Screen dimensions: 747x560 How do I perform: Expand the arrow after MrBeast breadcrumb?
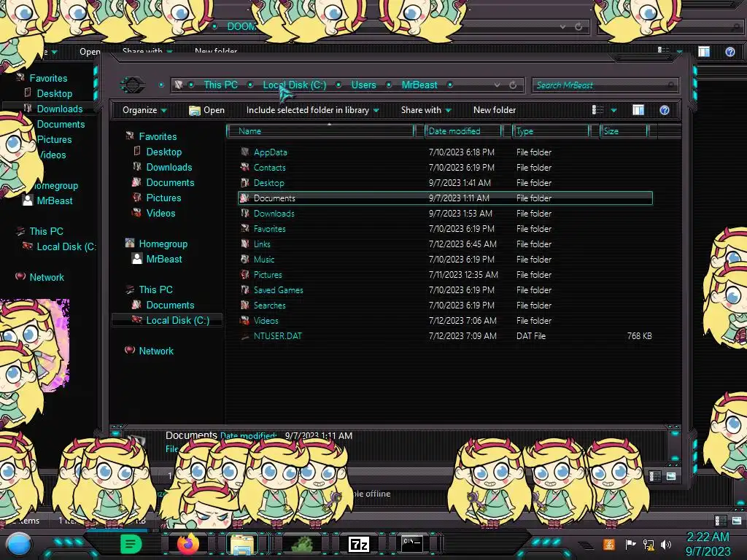(x=449, y=85)
